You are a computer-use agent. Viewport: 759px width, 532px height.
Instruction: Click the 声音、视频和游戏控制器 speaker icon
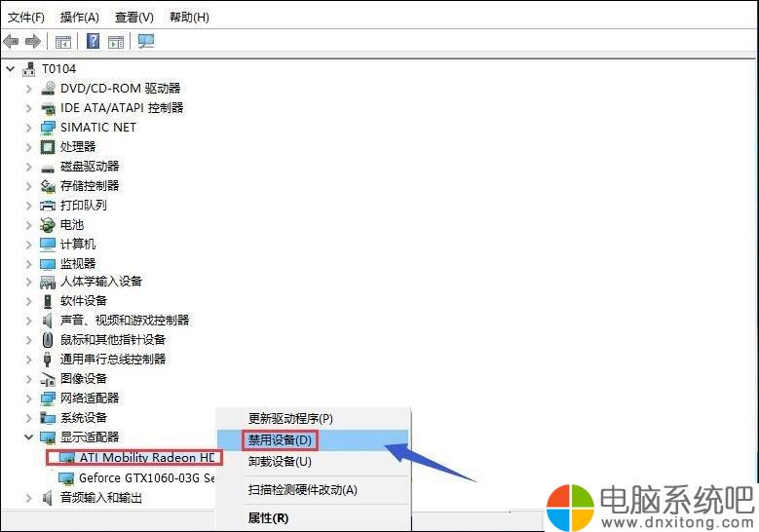coord(48,320)
